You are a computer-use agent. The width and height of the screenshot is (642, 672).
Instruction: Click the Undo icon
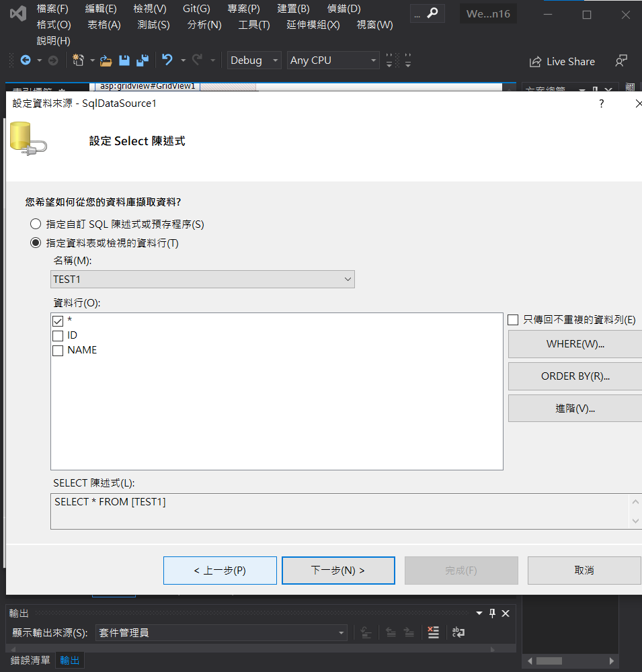click(167, 60)
